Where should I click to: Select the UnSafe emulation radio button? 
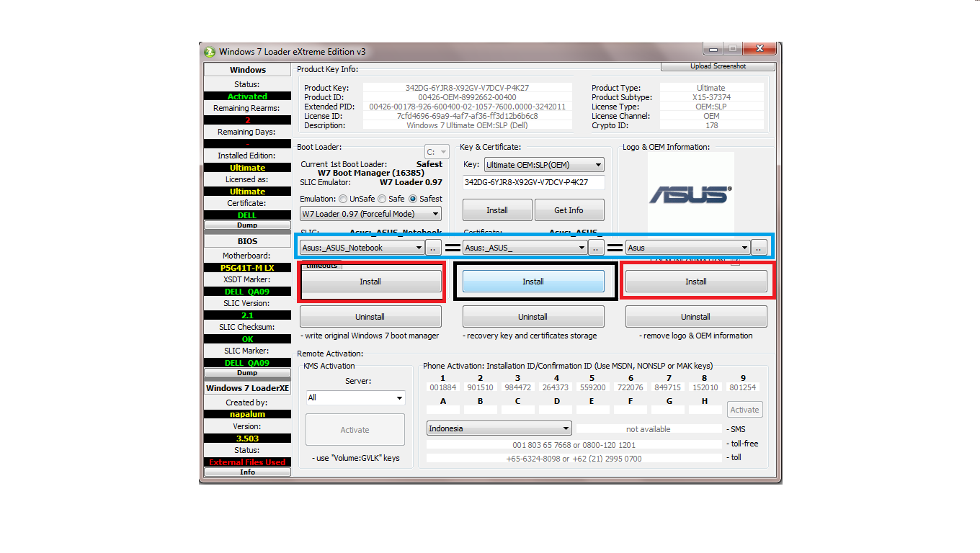343,199
